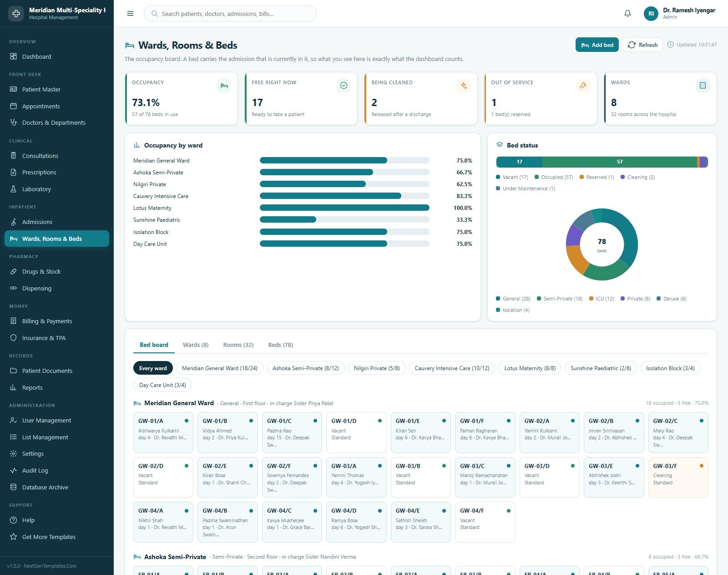Click the RI user avatar
Screen dimensions: 728x575
tap(651, 14)
